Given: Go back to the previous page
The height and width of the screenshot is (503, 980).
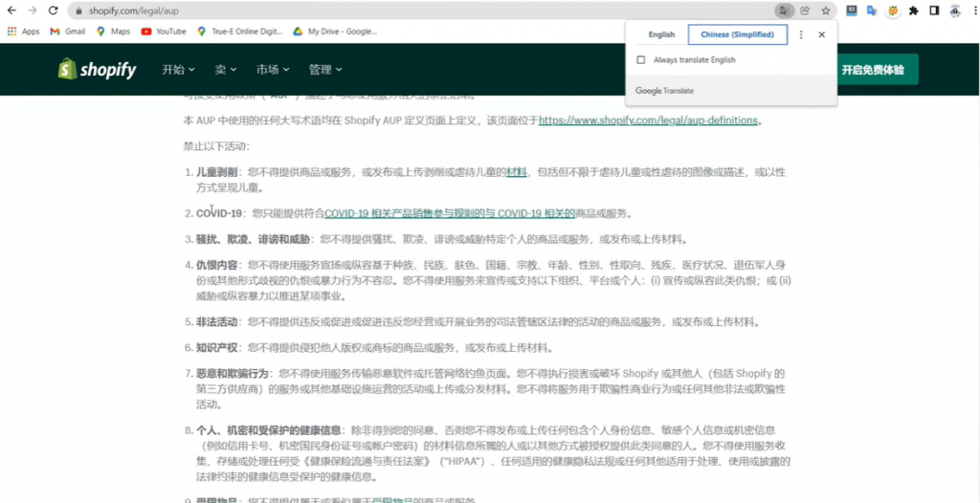Looking at the screenshot, I should tap(11, 11).
